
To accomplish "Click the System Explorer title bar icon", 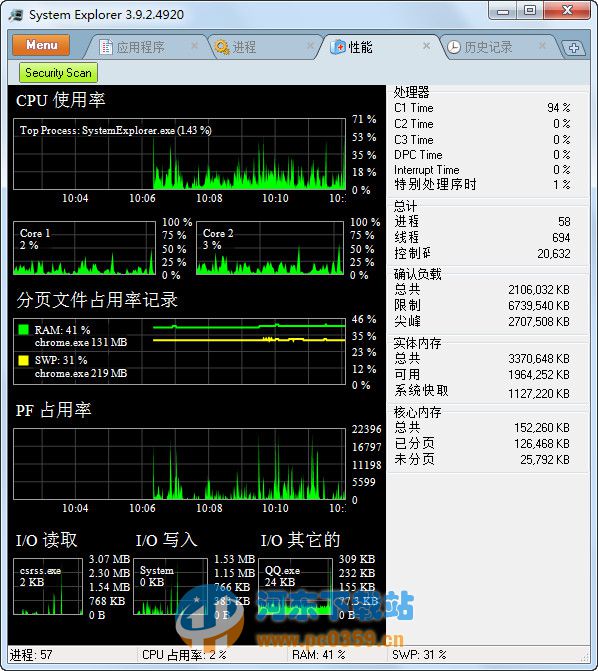I will (16, 15).
